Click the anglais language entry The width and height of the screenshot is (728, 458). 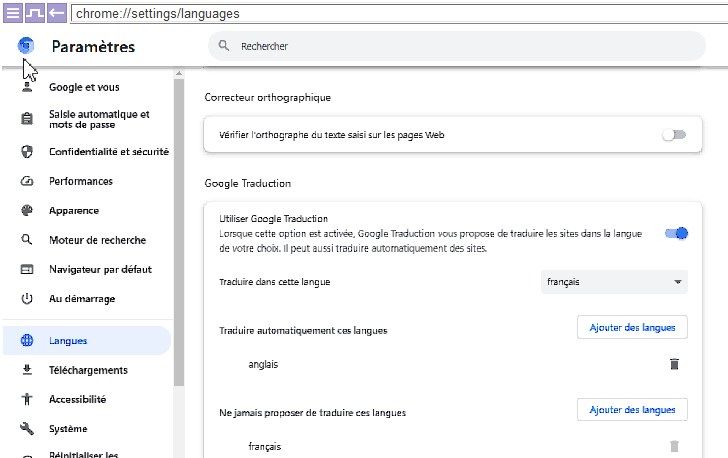click(x=263, y=364)
